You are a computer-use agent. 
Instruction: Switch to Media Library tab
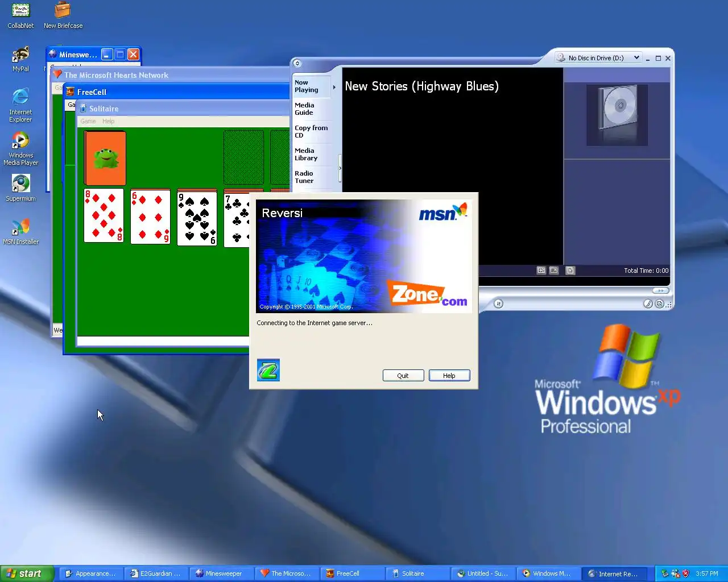[x=312, y=155]
